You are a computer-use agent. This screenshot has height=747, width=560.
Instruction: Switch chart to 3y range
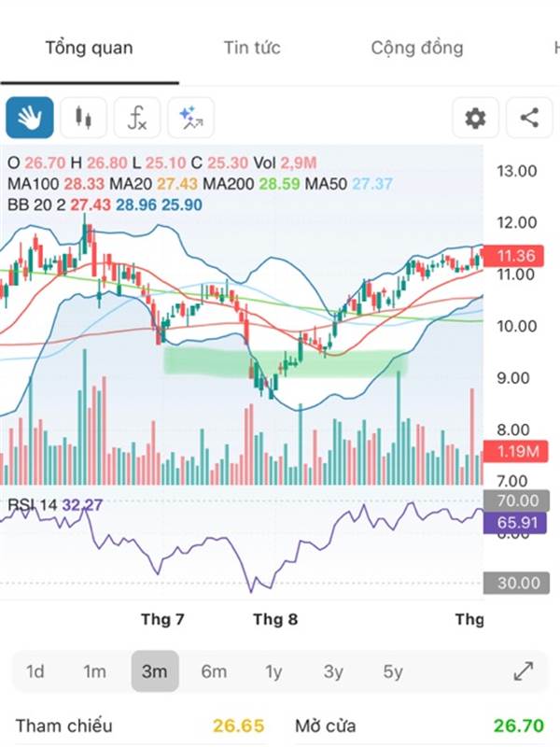333,671
